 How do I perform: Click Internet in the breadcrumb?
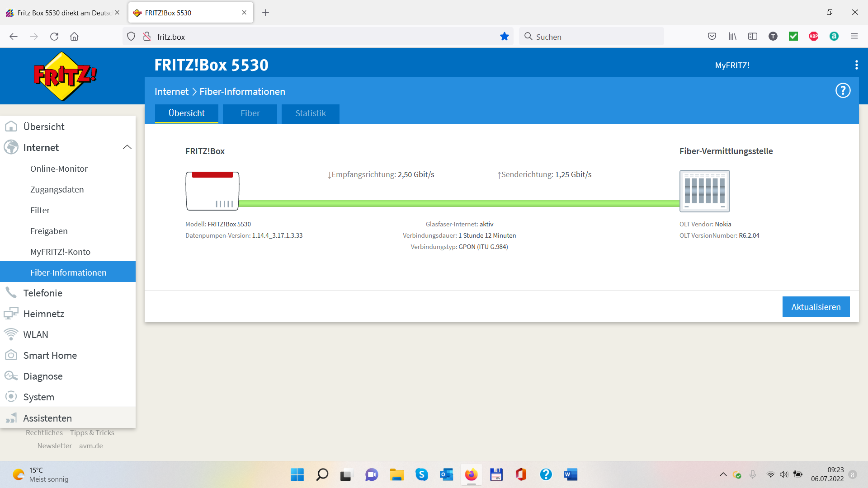pyautogui.click(x=171, y=92)
